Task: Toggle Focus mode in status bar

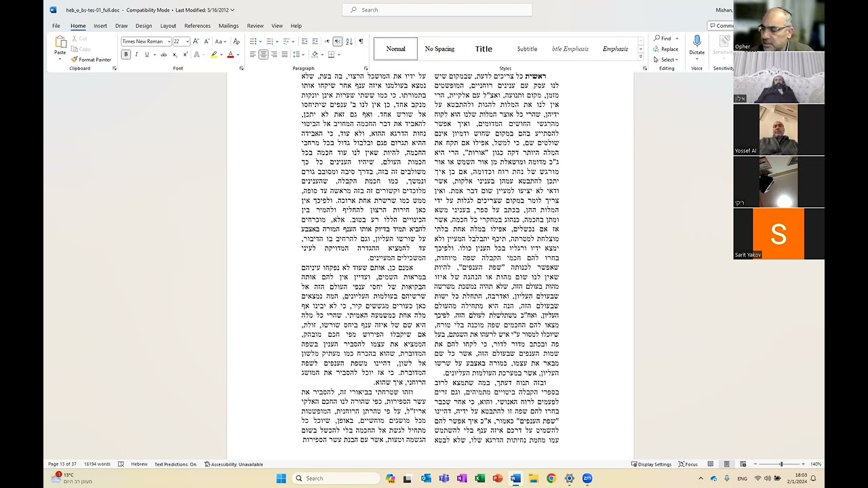Action: [x=688, y=464]
